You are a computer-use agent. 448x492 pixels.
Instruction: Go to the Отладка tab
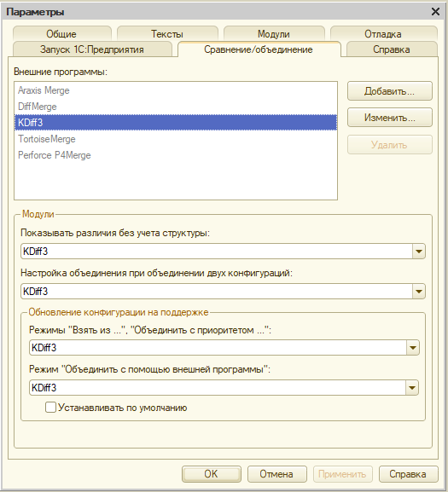383,33
